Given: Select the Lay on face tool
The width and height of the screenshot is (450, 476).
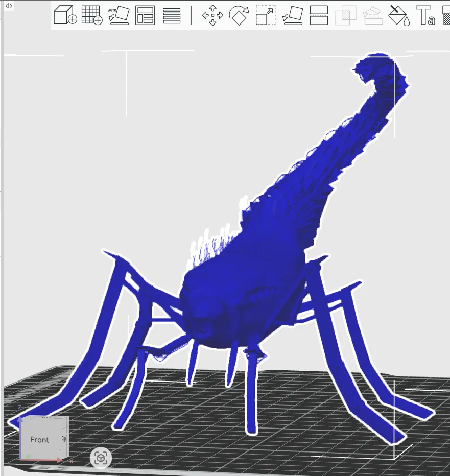Looking at the screenshot, I should pyautogui.click(x=292, y=15).
